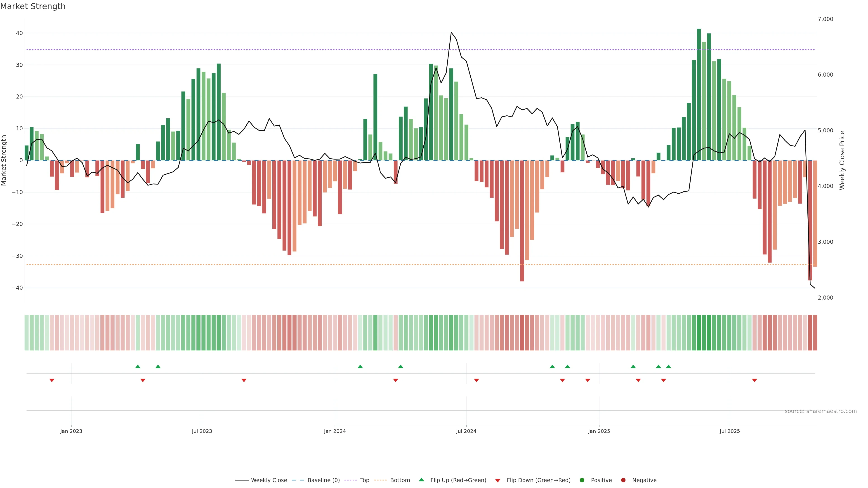
Task: Click the Jul 2025 x-axis label
Action: [x=729, y=431]
